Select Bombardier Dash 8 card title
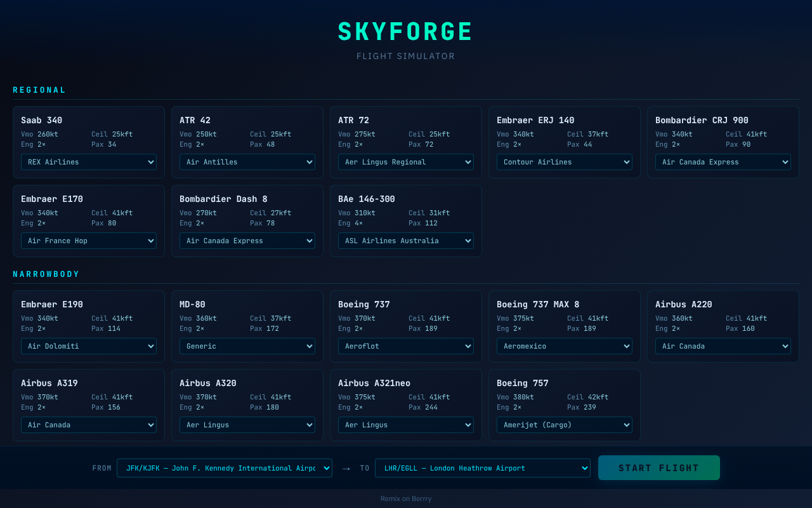 [223, 199]
